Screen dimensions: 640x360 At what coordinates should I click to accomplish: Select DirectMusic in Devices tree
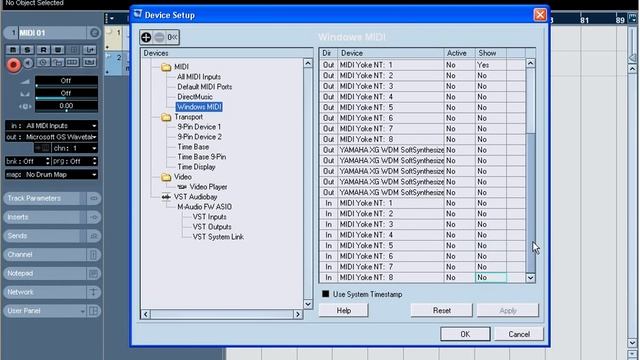pyautogui.click(x=195, y=97)
